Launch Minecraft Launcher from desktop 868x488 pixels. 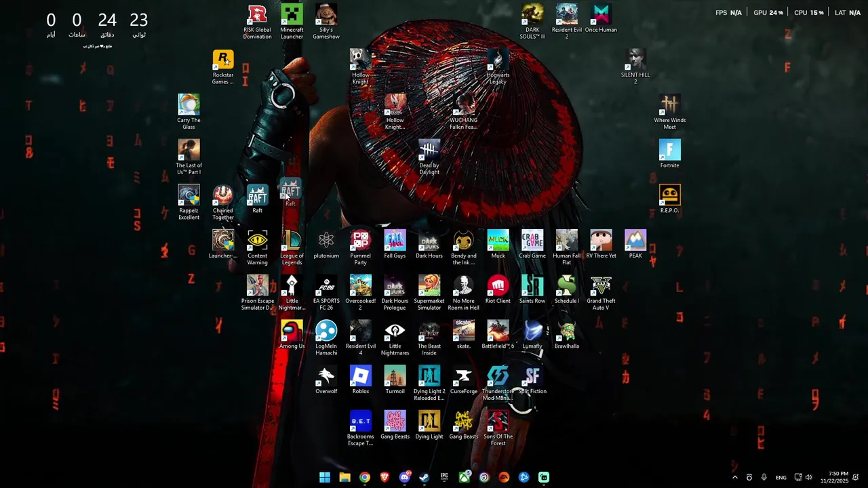[x=292, y=22]
